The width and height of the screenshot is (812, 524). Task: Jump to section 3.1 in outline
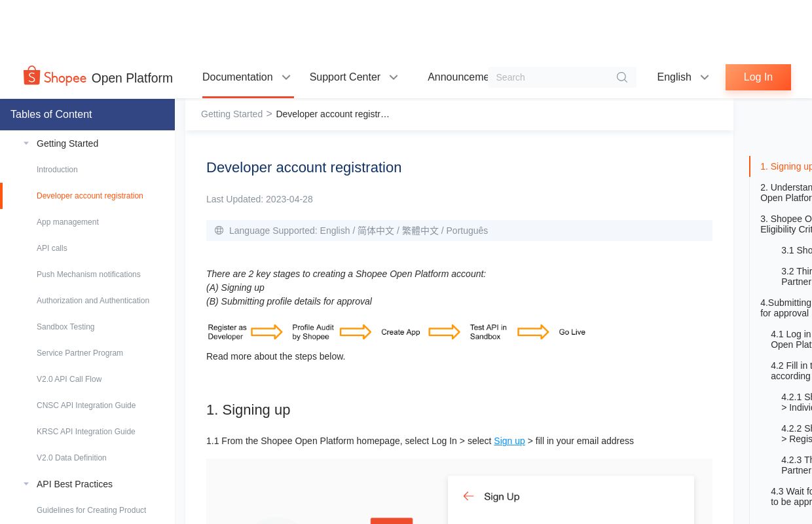[796, 250]
